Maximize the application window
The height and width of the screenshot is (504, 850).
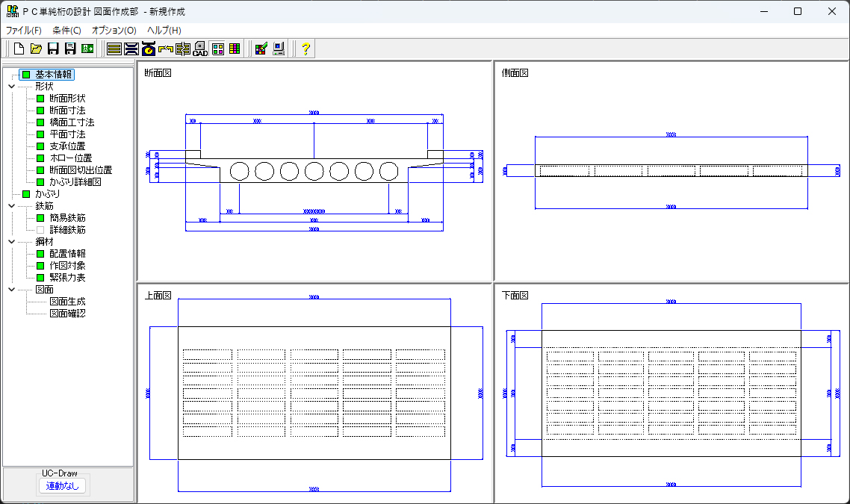[798, 11]
